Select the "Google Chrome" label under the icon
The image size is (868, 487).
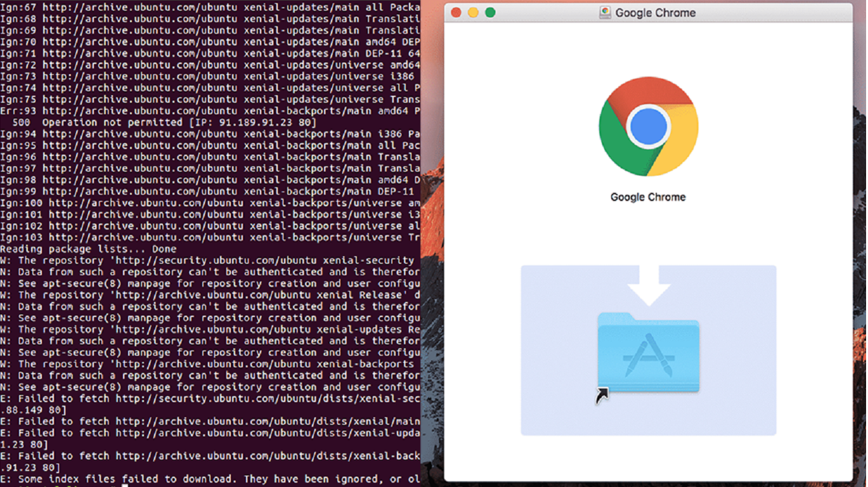click(x=648, y=197)
